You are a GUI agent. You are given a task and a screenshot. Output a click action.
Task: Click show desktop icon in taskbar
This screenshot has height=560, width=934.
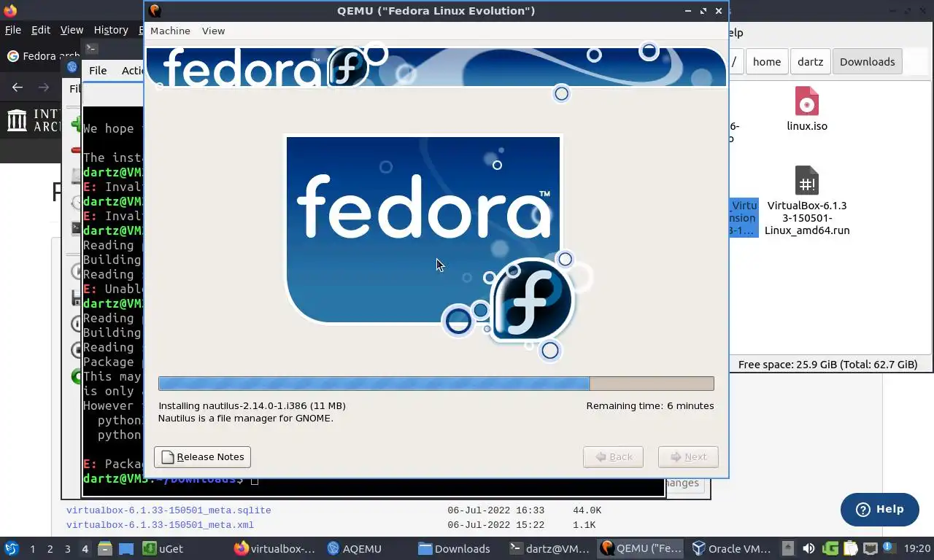point(126,549)
